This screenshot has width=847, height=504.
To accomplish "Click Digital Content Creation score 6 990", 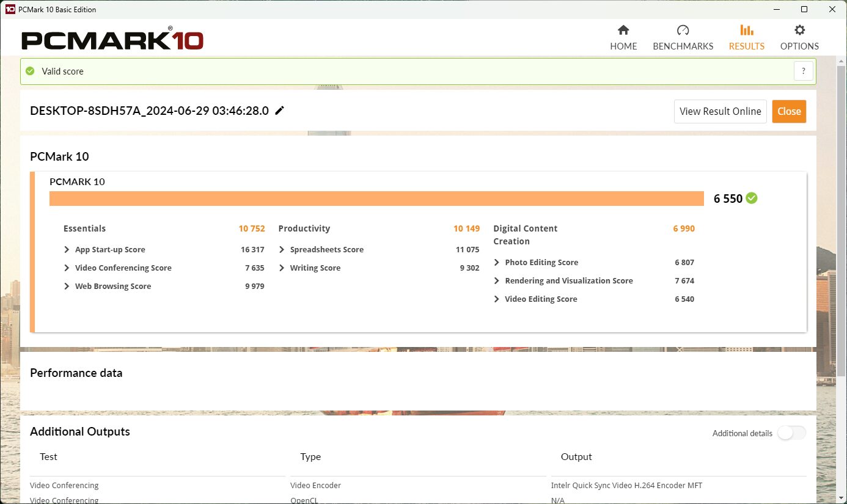I will tap(684, 228).
